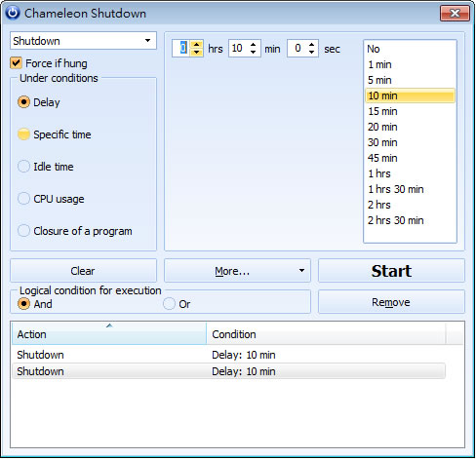476x459 pixels.
Task: Click first row's 'Delay: 10 min' condition cell
Action: point(244,355)
